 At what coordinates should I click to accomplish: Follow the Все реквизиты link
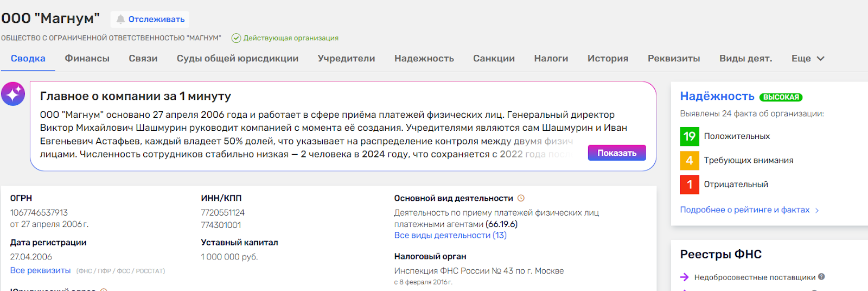tap(40, 270)
